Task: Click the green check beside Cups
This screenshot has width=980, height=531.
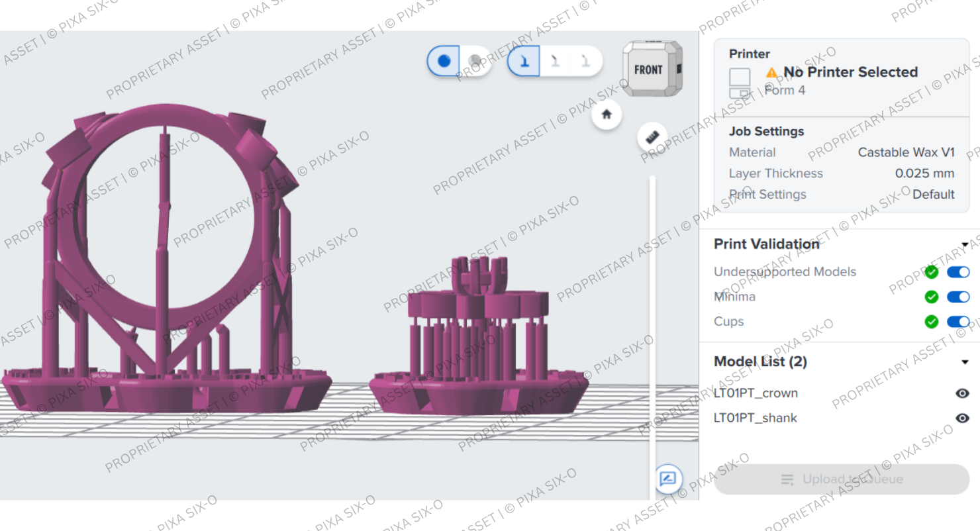Action: click(932, 322)
